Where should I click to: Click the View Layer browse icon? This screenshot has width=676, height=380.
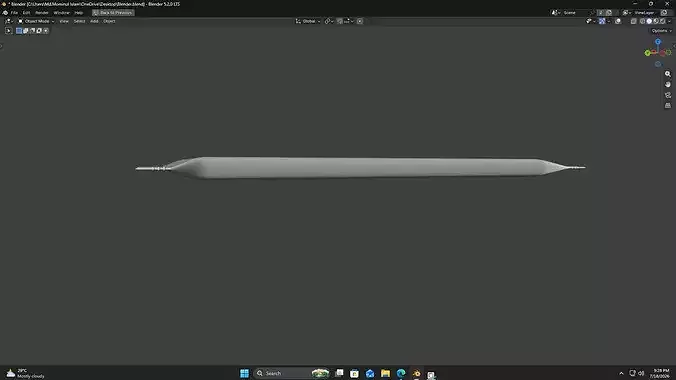click(x=627, y=13)
